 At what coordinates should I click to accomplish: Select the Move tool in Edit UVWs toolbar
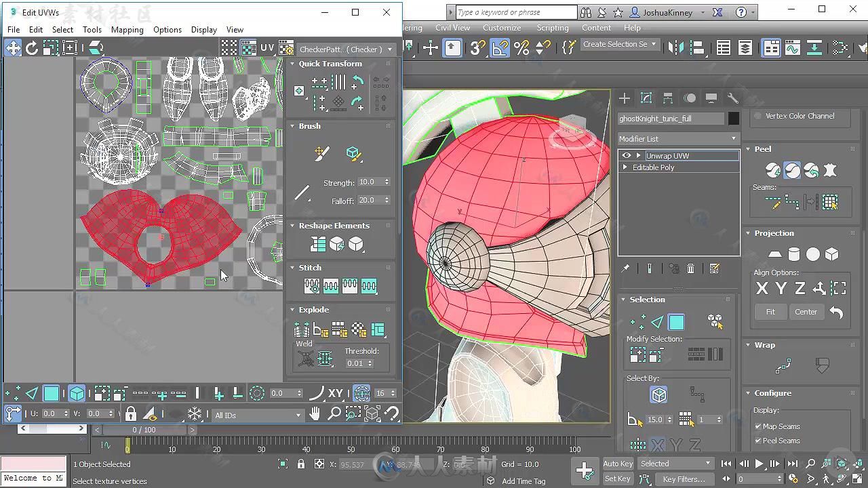[13, 48]
